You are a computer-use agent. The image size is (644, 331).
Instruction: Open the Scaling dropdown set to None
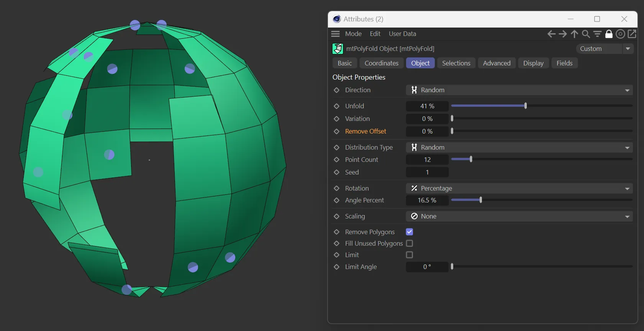[519, 216]
